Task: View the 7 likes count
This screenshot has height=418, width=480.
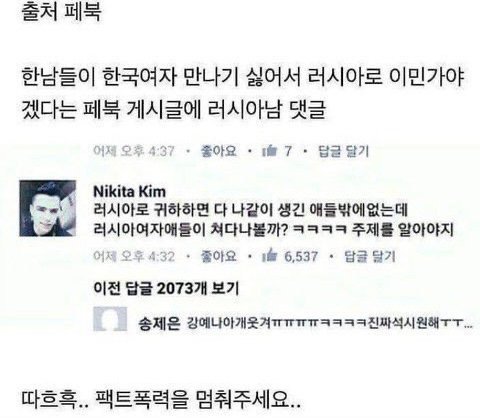Action: point(288,151)
